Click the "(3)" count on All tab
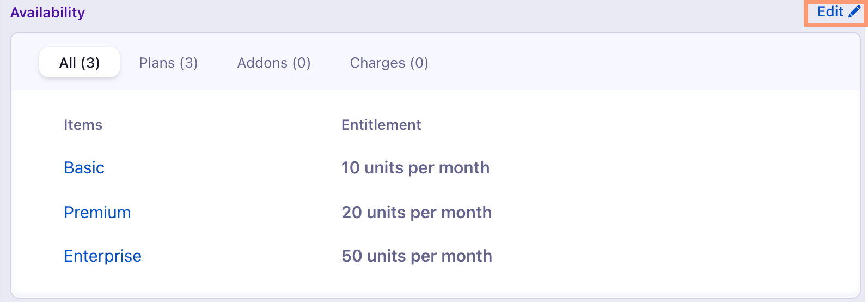868x302 pixels. pyautogui.click(x=90, y=63)
